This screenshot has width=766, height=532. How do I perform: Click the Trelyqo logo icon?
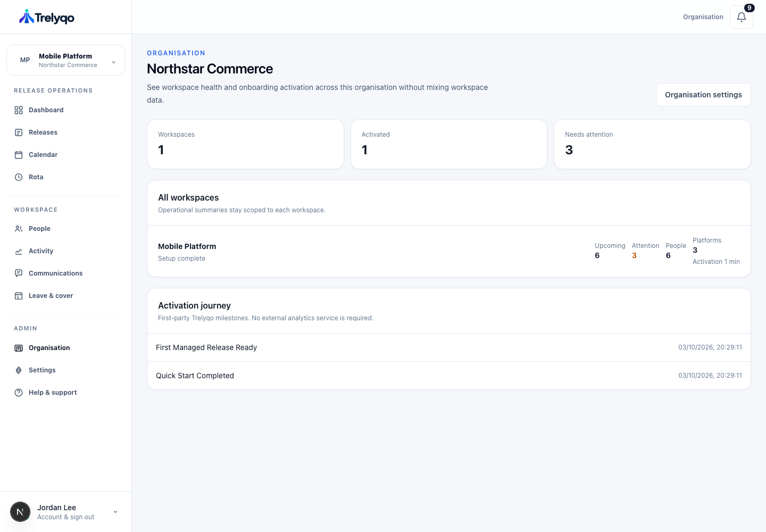click(x=26, y=17)
